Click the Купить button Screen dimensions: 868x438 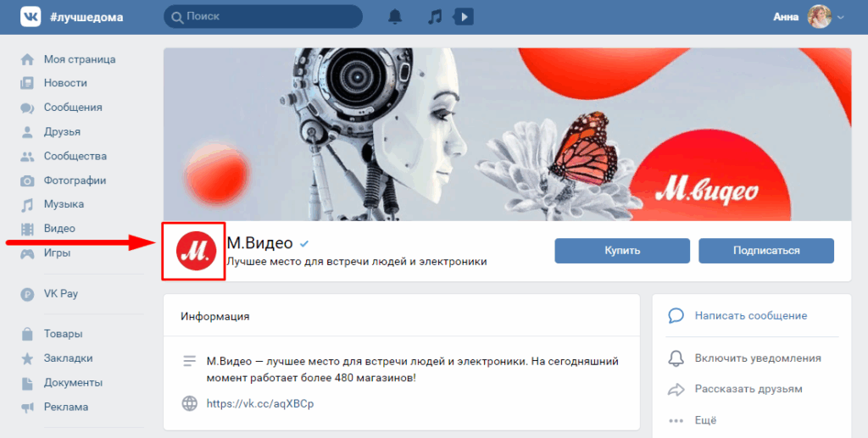(x=622, y=251)
